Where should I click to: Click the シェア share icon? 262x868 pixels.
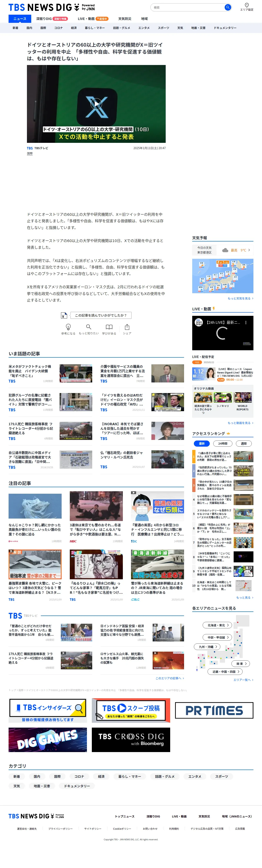(x=127, y=327)
